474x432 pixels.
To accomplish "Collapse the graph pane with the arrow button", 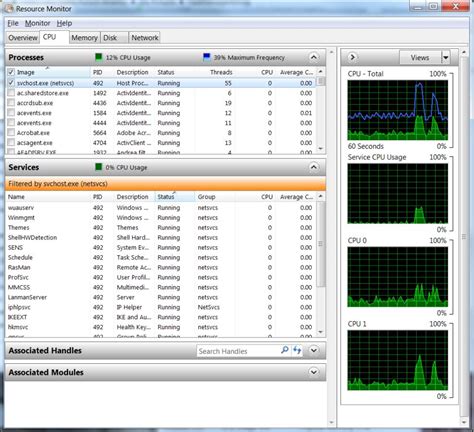I will pos(352,57).
